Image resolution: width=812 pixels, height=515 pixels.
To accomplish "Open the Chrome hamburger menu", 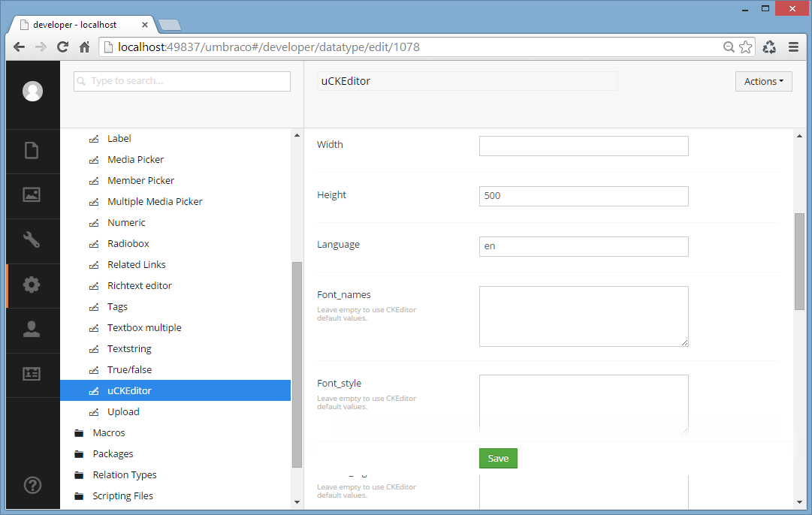I will pos(793,47).
